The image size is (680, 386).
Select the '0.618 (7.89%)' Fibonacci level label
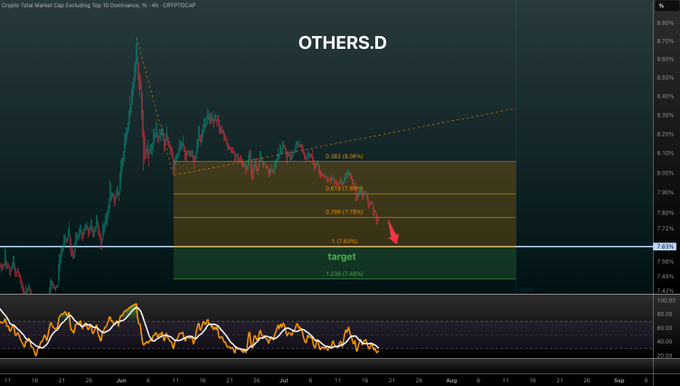click(x=344, y=189)
